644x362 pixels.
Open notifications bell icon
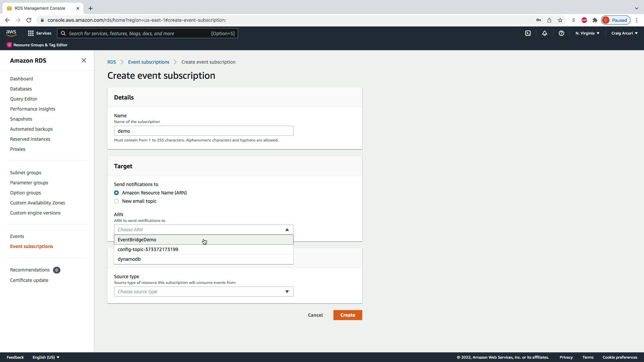545,33
